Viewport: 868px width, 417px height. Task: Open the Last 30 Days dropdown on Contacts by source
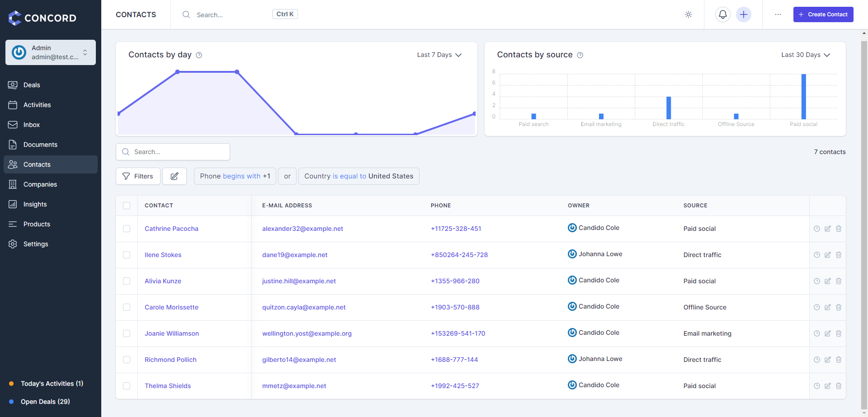806,55
